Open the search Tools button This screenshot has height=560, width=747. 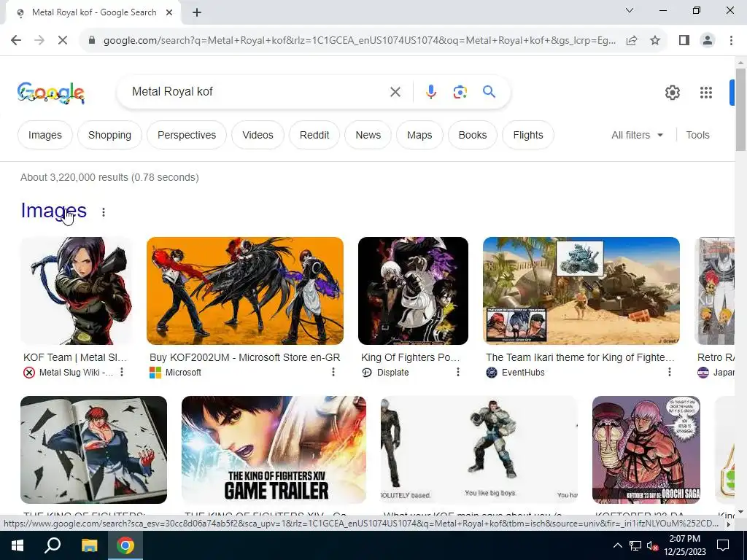tap(697, 135)
